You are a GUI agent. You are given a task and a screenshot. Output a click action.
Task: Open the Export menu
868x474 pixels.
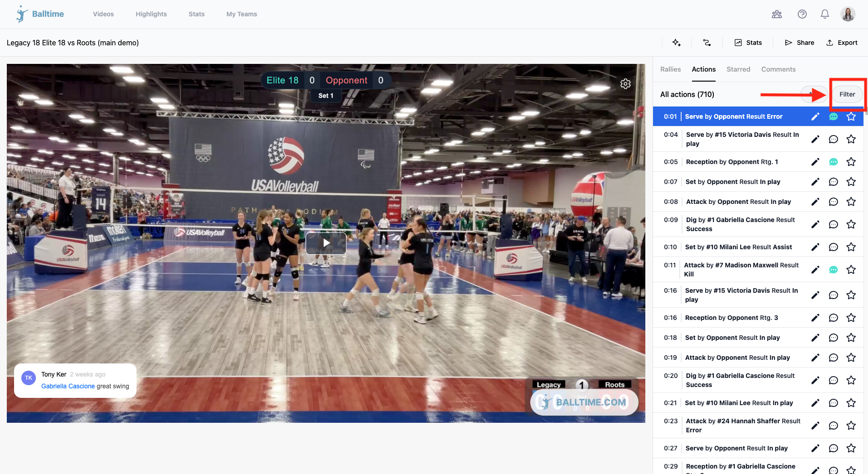(842, 43)
